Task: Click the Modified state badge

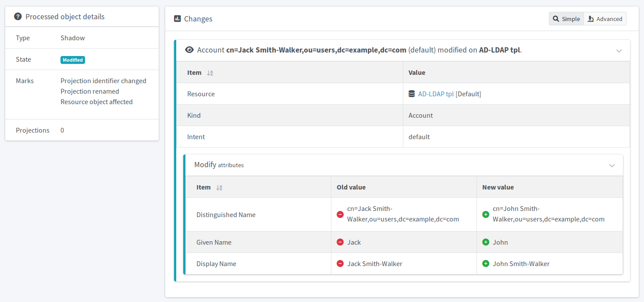Action: [72, 60]
